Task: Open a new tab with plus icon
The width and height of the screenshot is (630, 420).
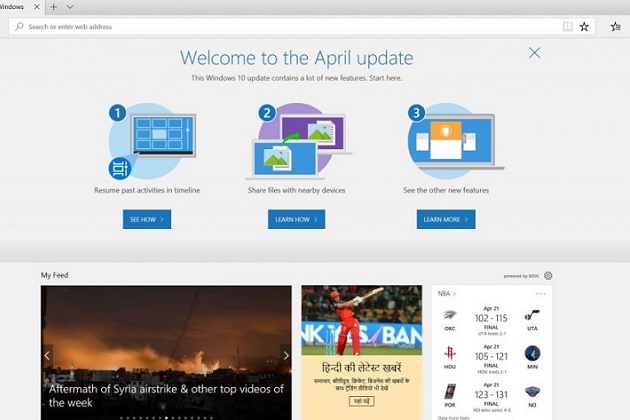Action: (54, 7)
